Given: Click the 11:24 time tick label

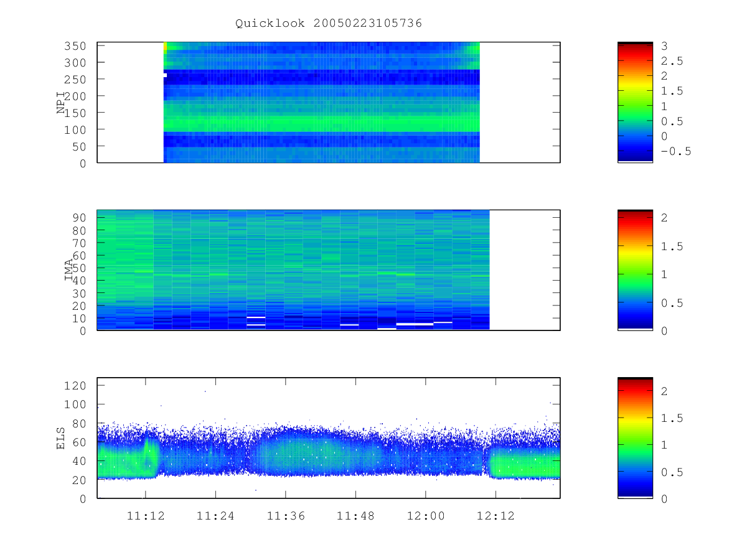Looking at the screenshot, I should pyautogui.click(x=216, y=515).
